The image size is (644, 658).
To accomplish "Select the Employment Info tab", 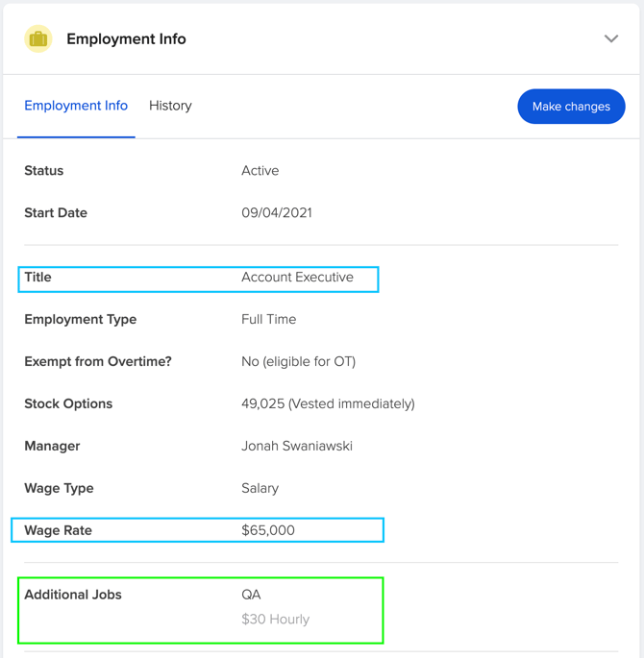I will (x=76, y=106).
